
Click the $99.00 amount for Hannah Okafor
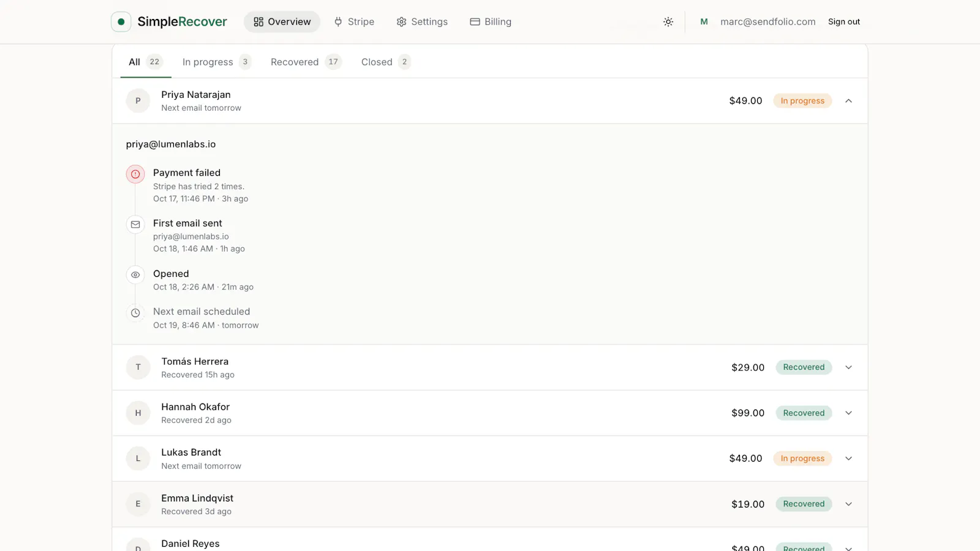click(748, 413)
